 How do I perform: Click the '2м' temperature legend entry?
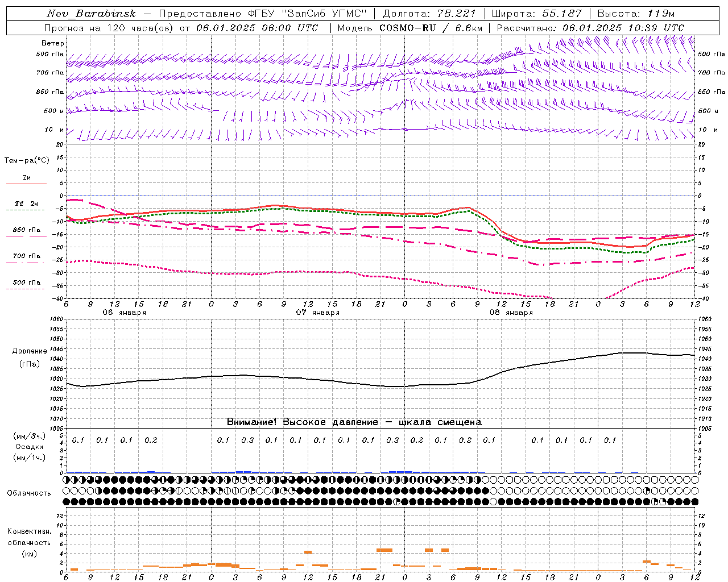(27, 178)
